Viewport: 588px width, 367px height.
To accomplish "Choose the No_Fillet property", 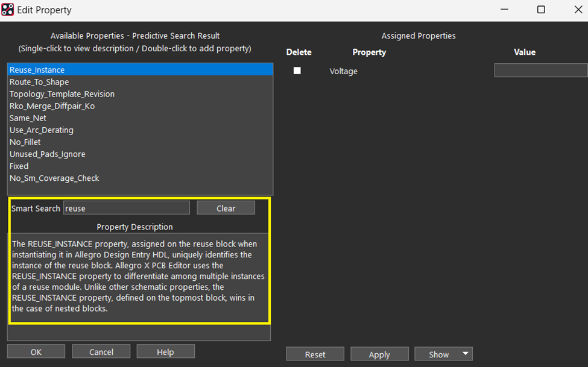I will tap(25, 142).
